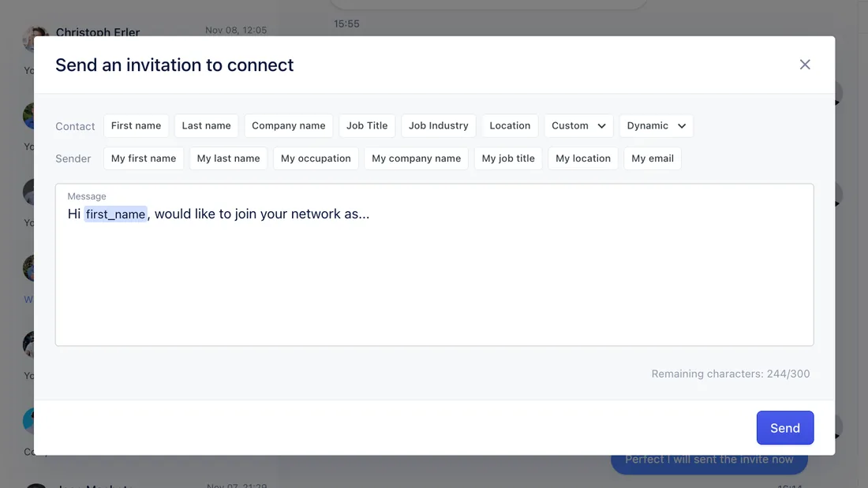Image resolution: width=868 pixels, height=488 pixels.
Task: Insert Last name contact variable
Action: [x=207, y=125]
